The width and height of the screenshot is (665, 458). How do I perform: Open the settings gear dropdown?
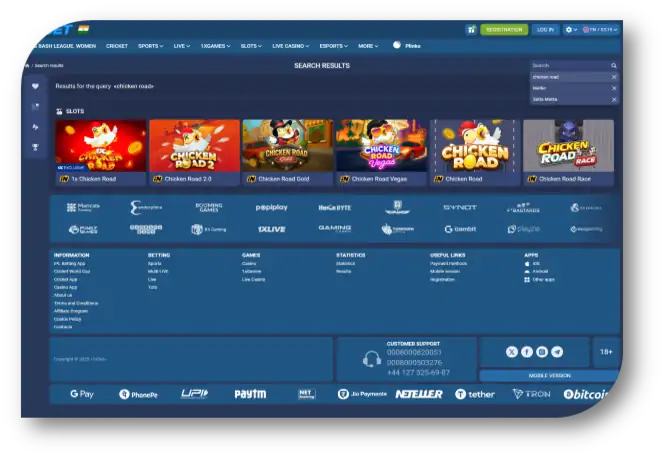pyautogui.click(x=571, y=30)
